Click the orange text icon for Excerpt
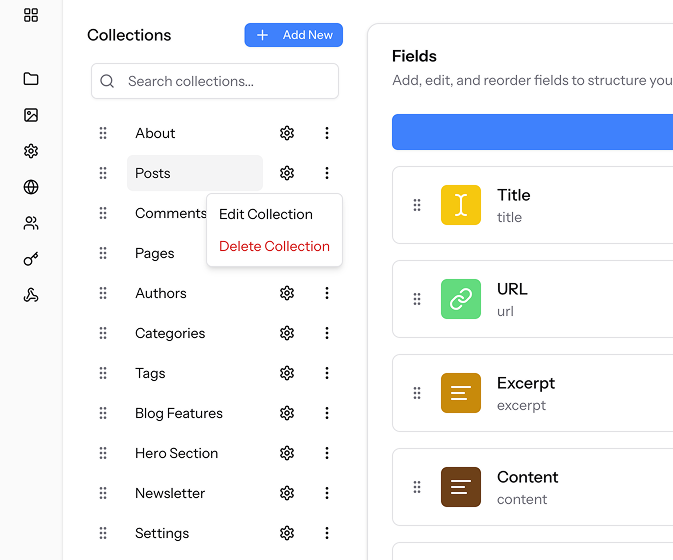This screenshot has height=560, width=673. pos(461,393)
